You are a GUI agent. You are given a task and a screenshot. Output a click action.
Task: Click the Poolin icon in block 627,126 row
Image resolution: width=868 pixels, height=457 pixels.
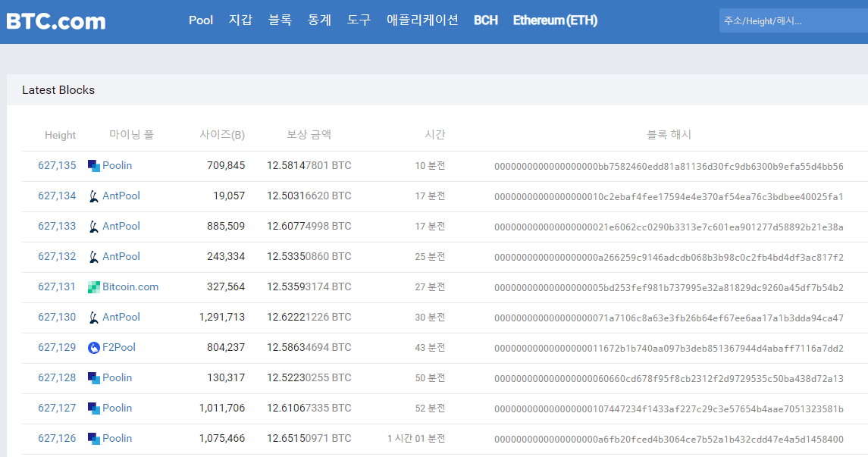pos(93,439)
